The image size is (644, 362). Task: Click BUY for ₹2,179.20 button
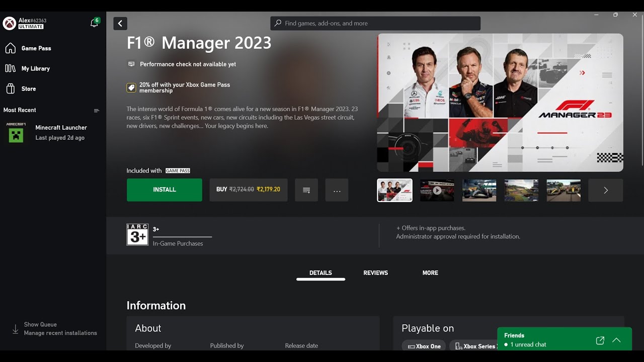click(249, 190)
